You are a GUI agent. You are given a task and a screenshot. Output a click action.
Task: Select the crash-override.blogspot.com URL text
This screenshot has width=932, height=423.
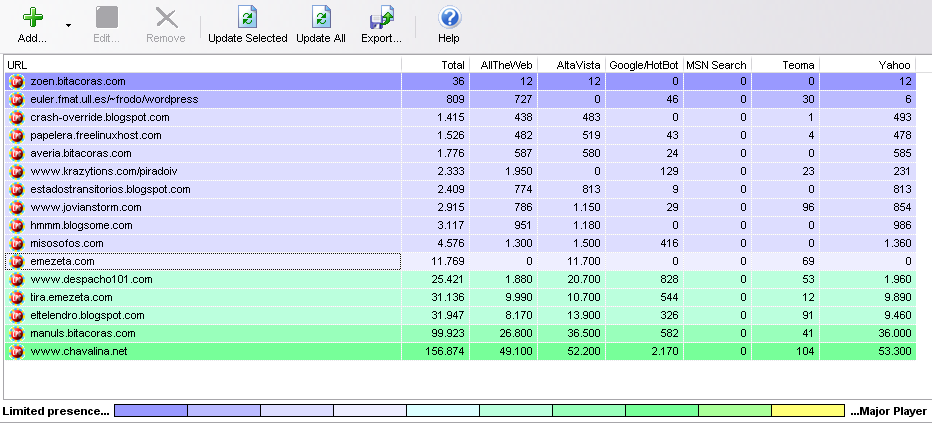click(x=100, y=118)
